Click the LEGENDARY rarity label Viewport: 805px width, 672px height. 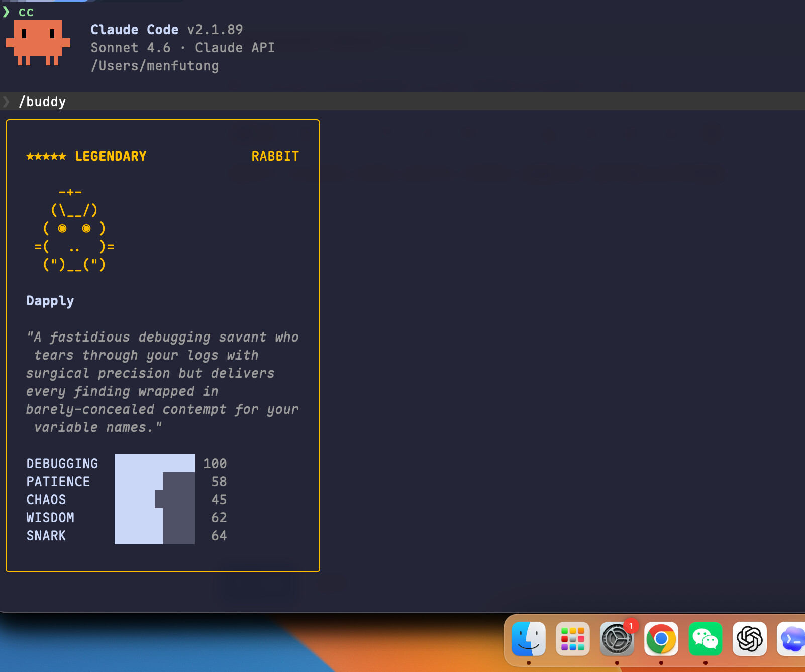111,156
